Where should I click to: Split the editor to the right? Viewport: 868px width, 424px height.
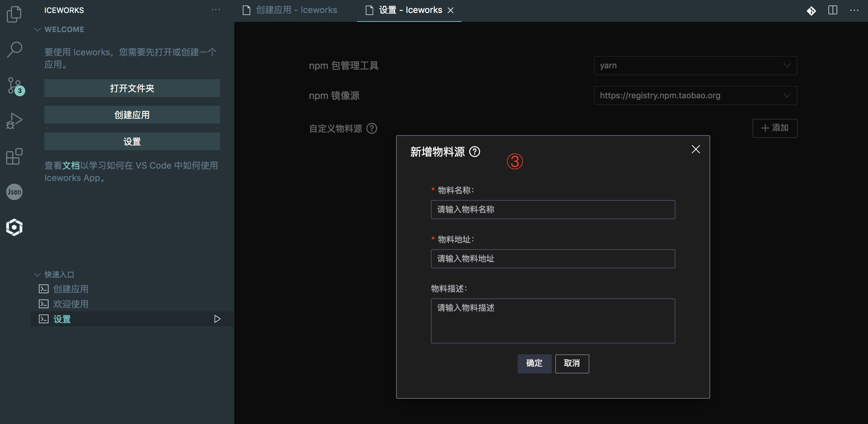click(833, 10)
